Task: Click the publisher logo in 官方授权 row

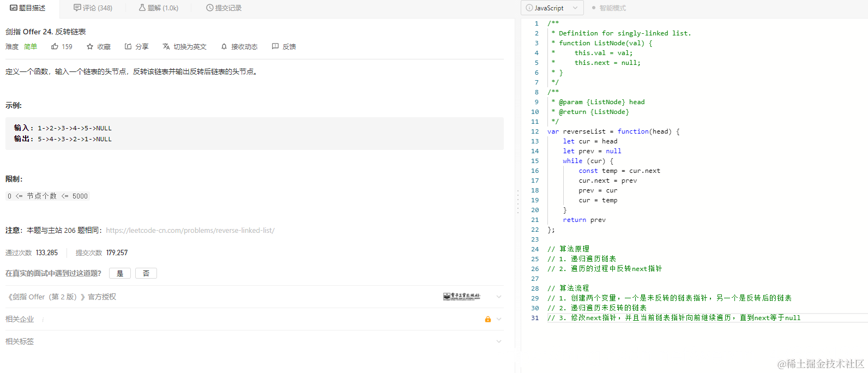Action: (x=462, y=297)
